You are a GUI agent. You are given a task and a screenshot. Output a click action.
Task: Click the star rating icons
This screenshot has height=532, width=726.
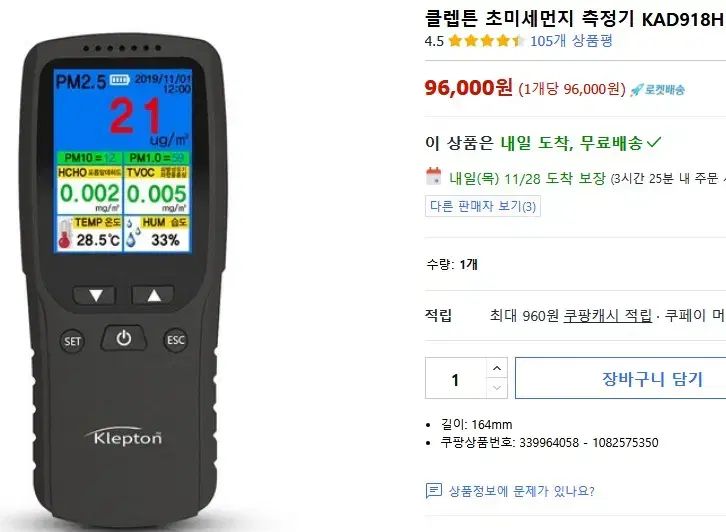487,41
